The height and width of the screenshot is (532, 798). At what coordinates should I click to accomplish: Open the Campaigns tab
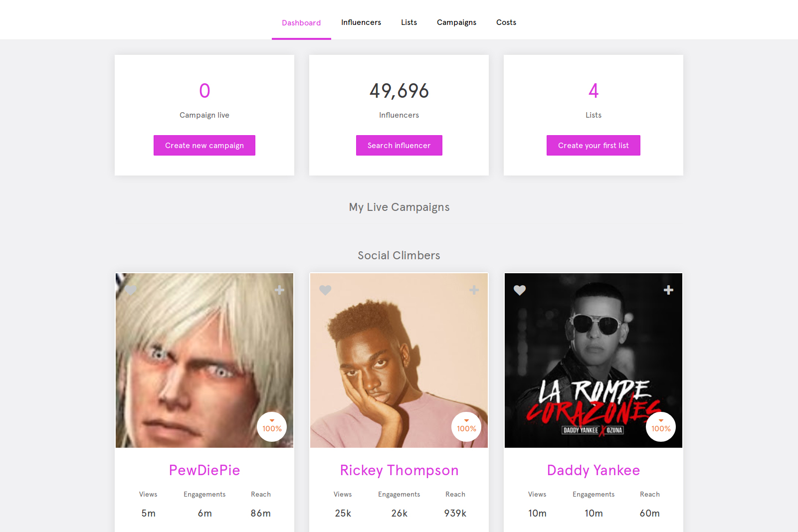coord(456,22)
